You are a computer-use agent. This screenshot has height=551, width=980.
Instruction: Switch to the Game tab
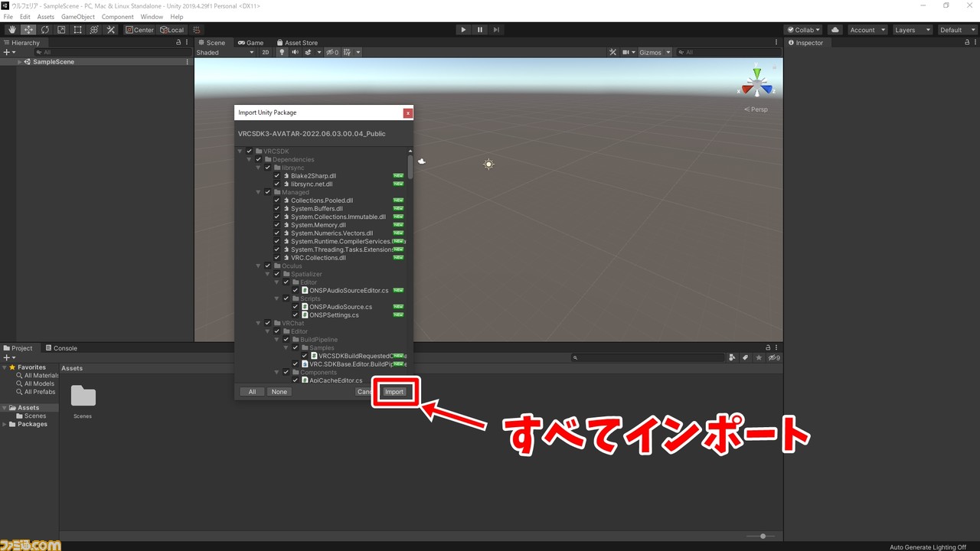(x=250, y=43)
